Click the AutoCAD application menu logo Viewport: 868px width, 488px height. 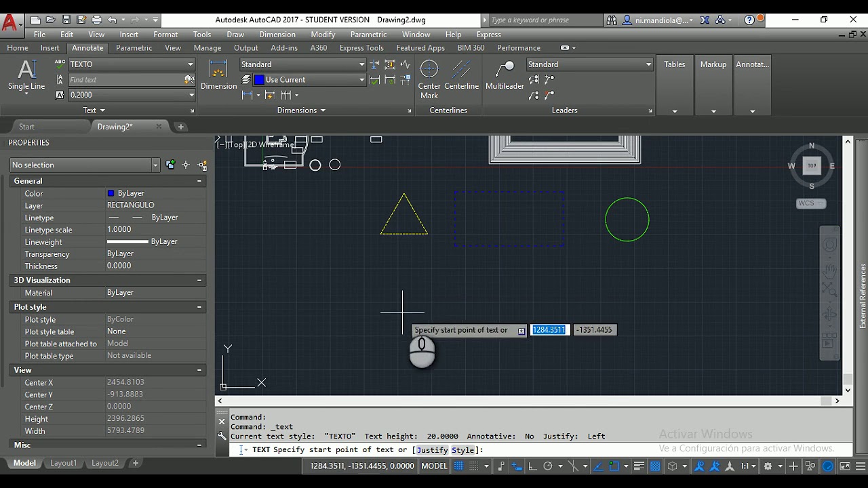(x=10, y=23)
